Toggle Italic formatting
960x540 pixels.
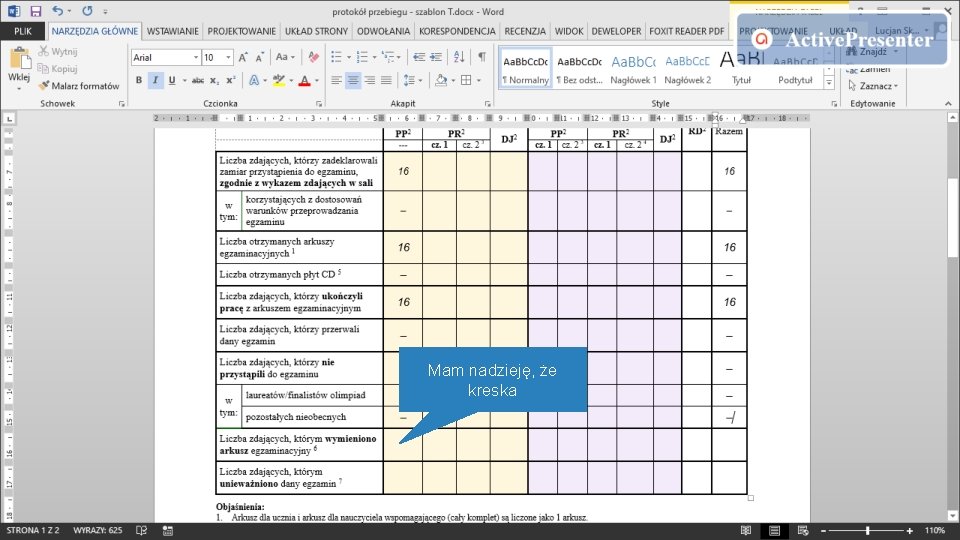click(x=156, y=80)
